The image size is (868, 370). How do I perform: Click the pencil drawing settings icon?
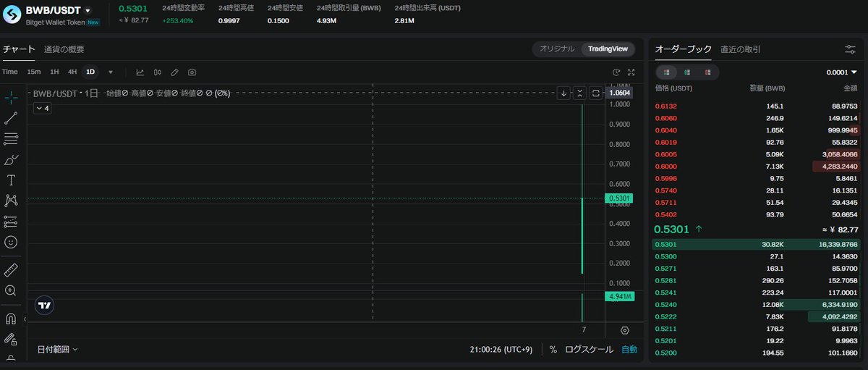[x=174, y=72]
